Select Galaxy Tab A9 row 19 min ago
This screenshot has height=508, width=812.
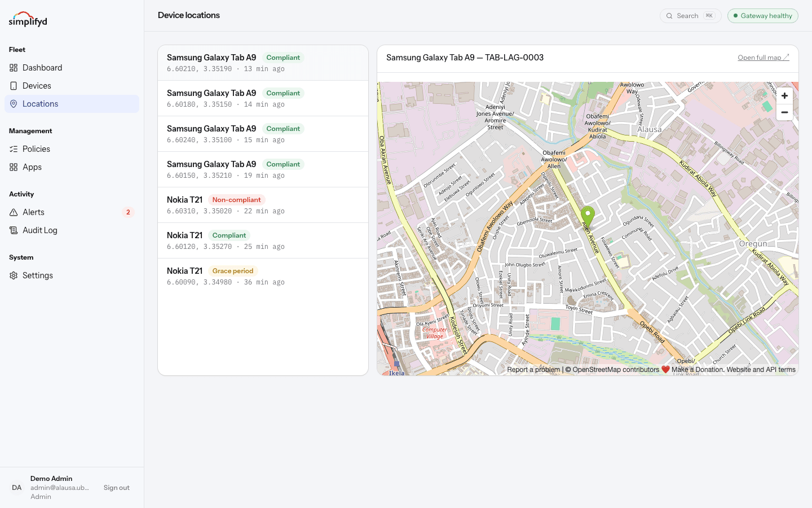263,170
